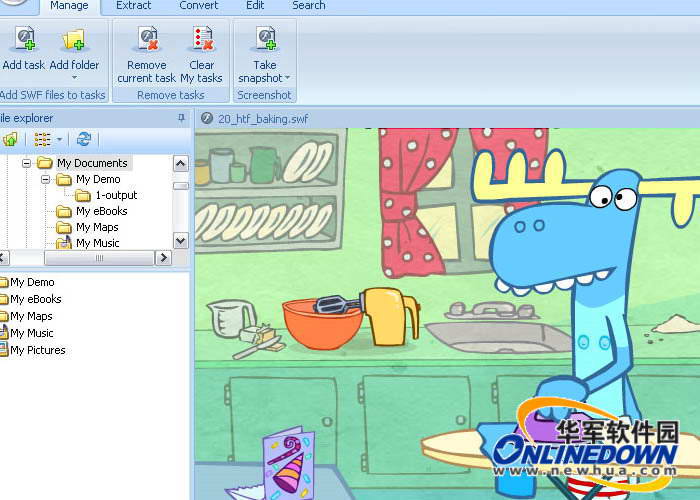Screen dimensions: 700x500
Task: Select My Music in folder tree
Action: (x=97, y=243)
